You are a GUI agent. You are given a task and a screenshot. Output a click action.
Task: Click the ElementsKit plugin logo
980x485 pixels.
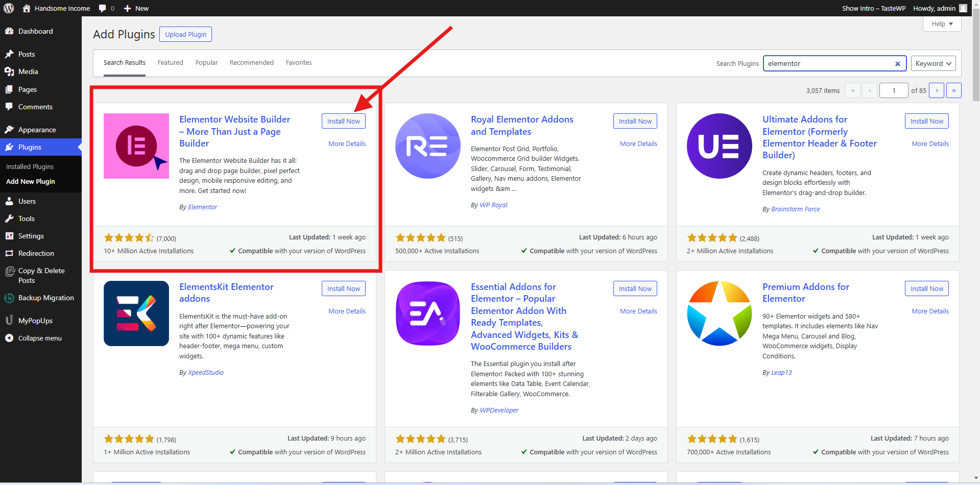[x=136, y=313]
